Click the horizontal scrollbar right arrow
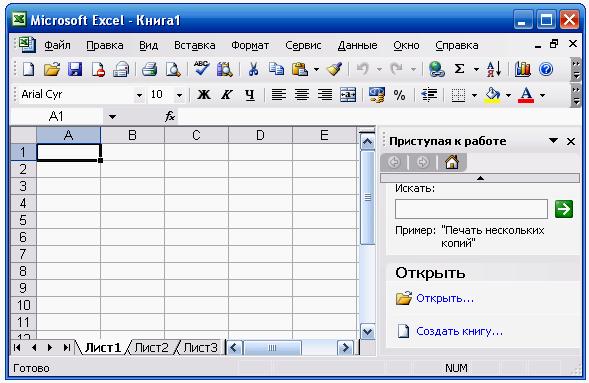This screenshot has width=589, height=383. pyautogui.click(x=345, y=348)
